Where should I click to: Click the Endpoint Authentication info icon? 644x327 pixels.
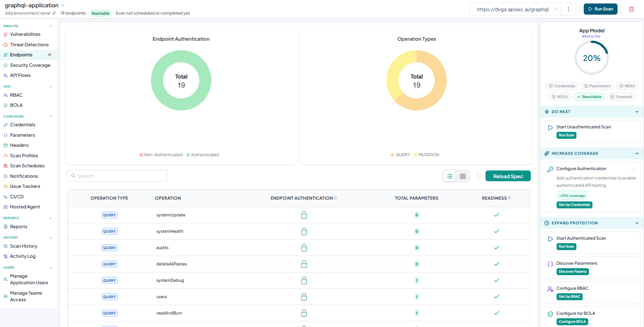tap(335, 198)
